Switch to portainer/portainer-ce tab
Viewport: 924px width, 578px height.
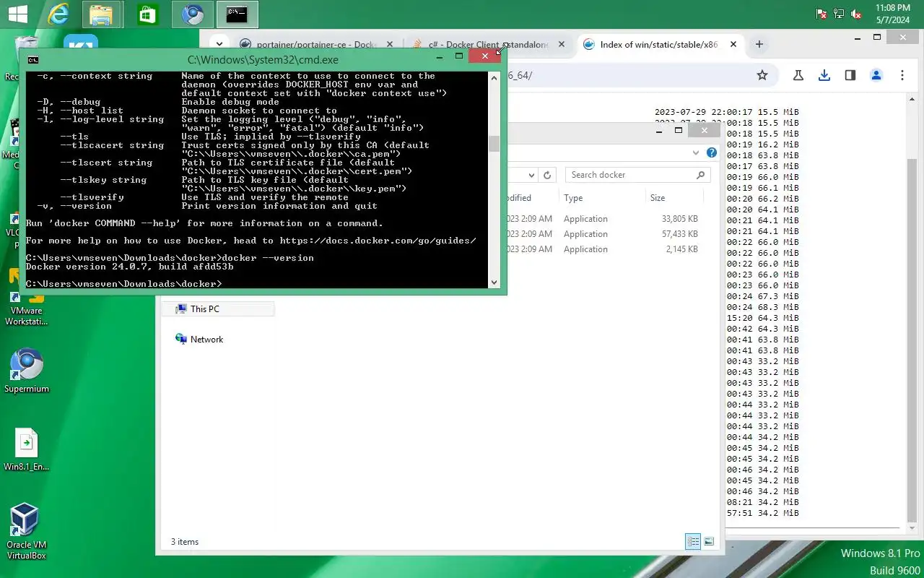pyautogui.click(x=316, y=45)
